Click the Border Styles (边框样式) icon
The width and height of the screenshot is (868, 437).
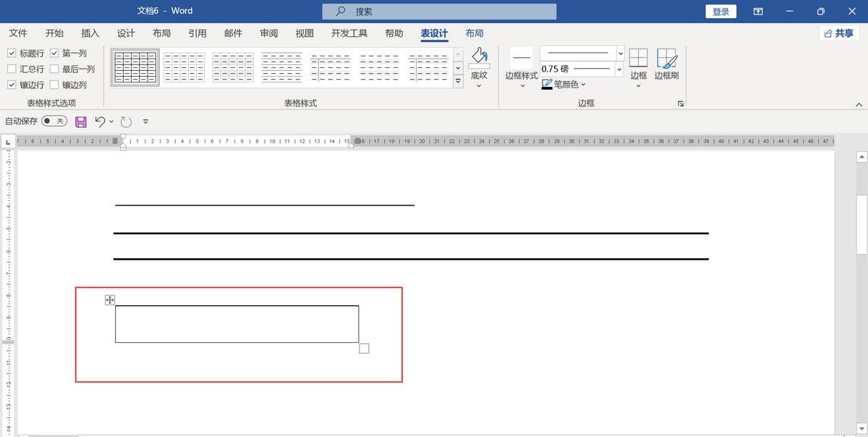click(x=521, y=59)
